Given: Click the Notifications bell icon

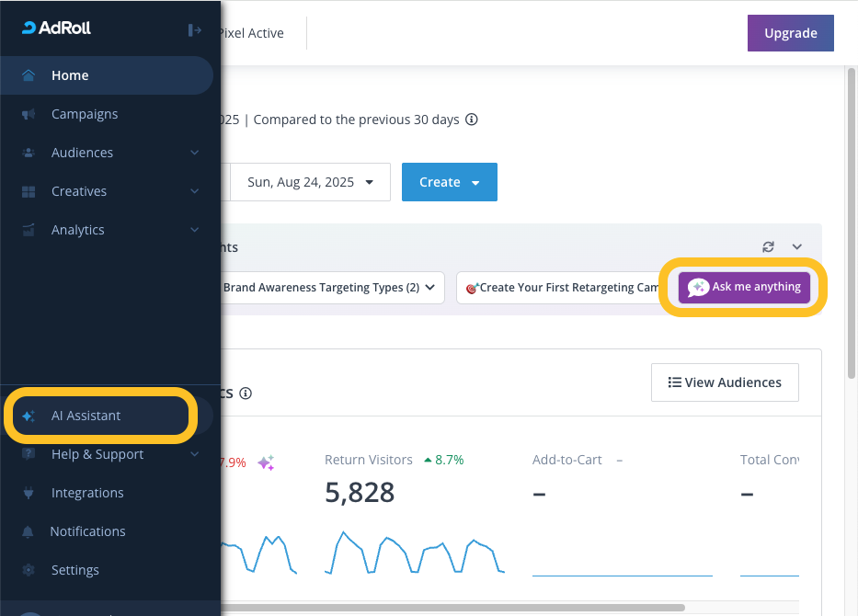Looking at the screenshot, I should (x=29, y=531).
